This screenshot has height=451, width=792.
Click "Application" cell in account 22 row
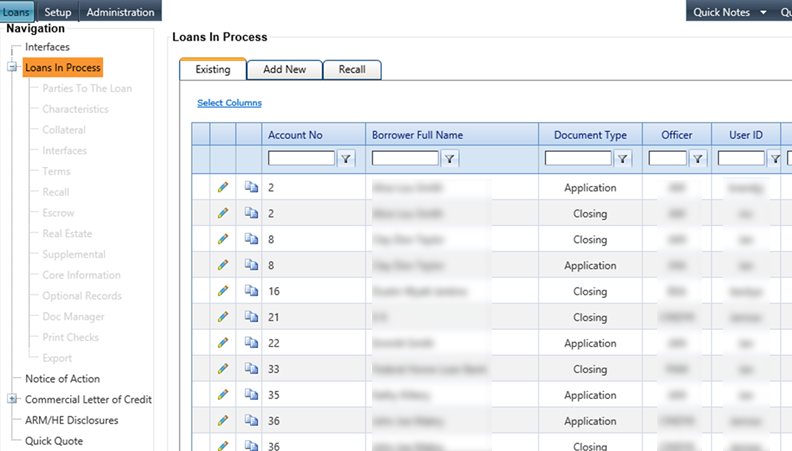(x=590, y=343)
